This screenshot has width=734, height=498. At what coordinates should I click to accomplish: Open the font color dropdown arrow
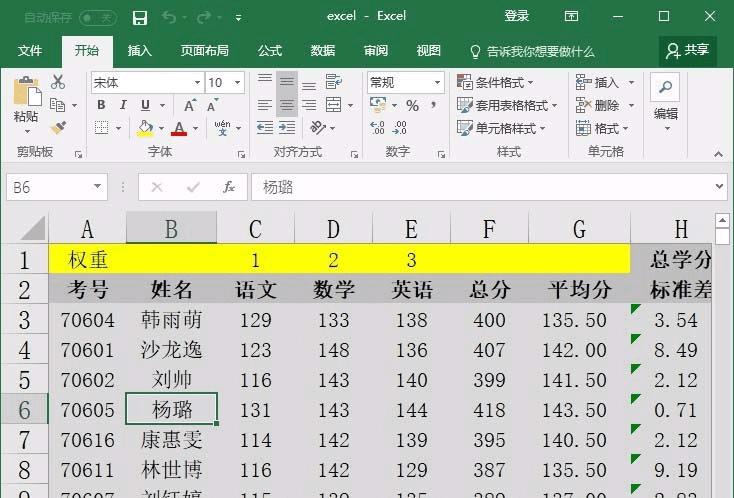tap(195, 128)
